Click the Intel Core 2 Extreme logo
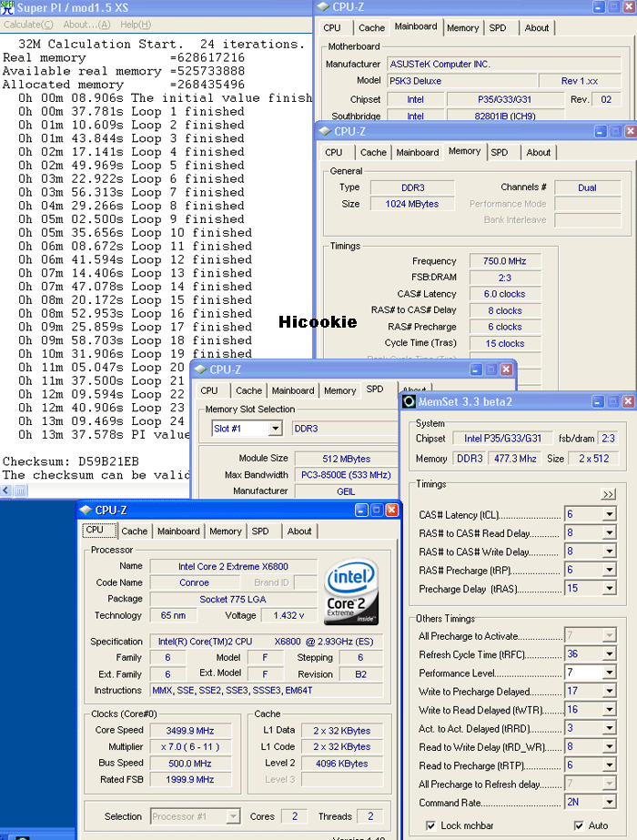This screenshot has width=637, height=840. click(351, 592)
